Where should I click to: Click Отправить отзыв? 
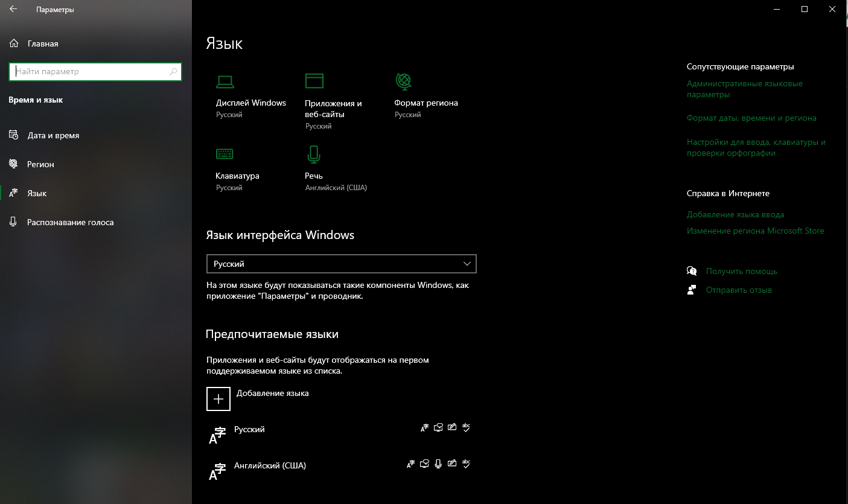click(x=739, y=290)
